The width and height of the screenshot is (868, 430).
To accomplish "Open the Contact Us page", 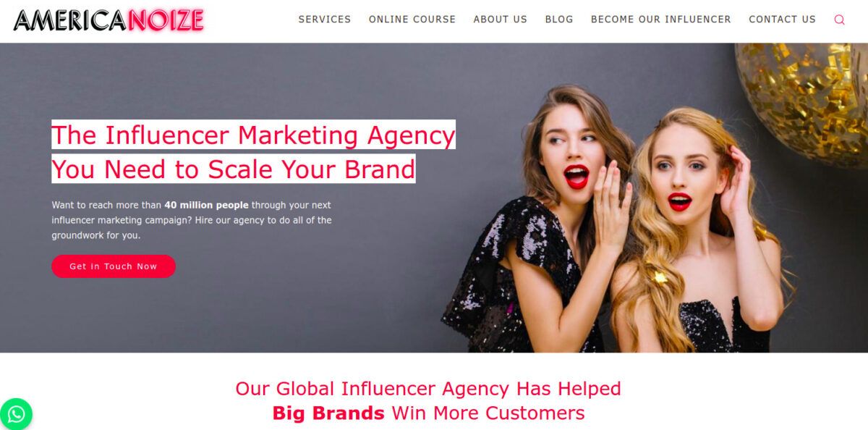I will 782,20.
